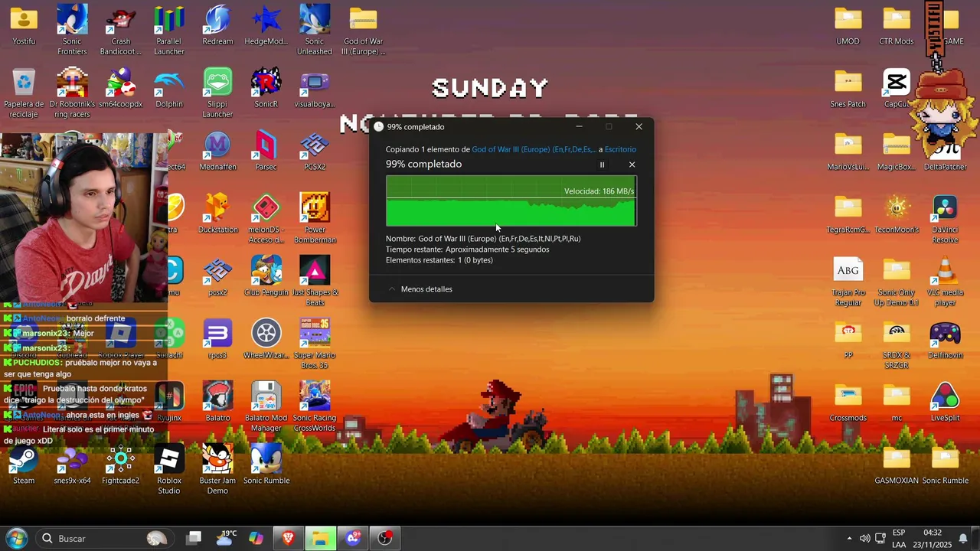Viewport: 980px width, 551px height.
Task: Open the Sonic Unleashed shortcut
Action: (315, 31)
